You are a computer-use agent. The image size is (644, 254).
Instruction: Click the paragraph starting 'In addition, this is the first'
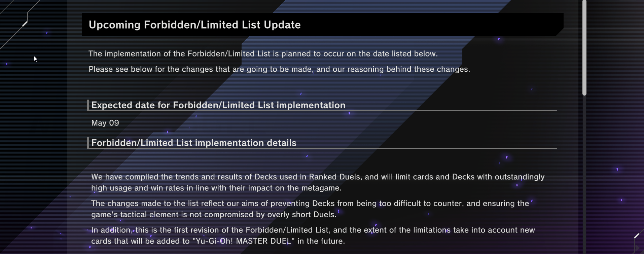[x=313, y=235]
